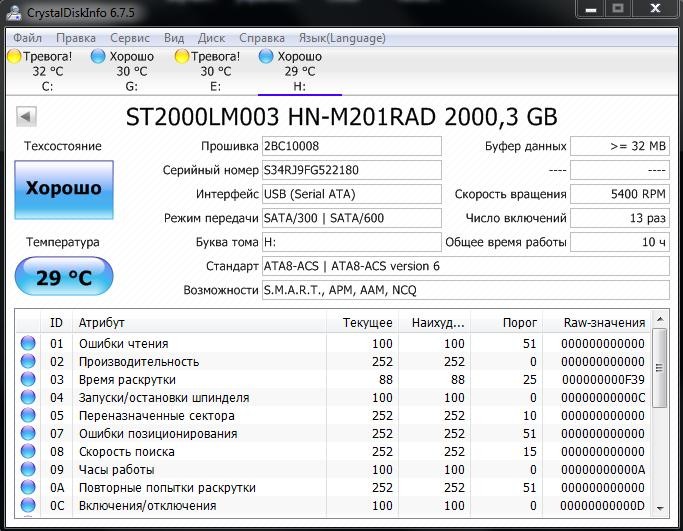Image resolution: width=683 pixels, height=531 pixels.
Task: Click the Возможности field S.M.A.R.T., APM, AAM, NCQ
Action: tap(466, 290)
